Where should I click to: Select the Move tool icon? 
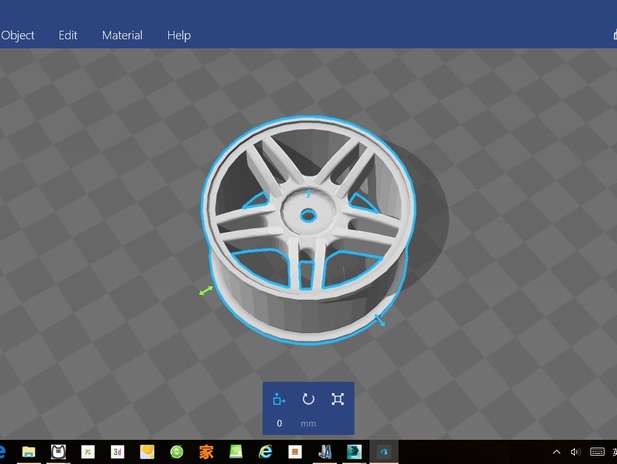(279, 399)
